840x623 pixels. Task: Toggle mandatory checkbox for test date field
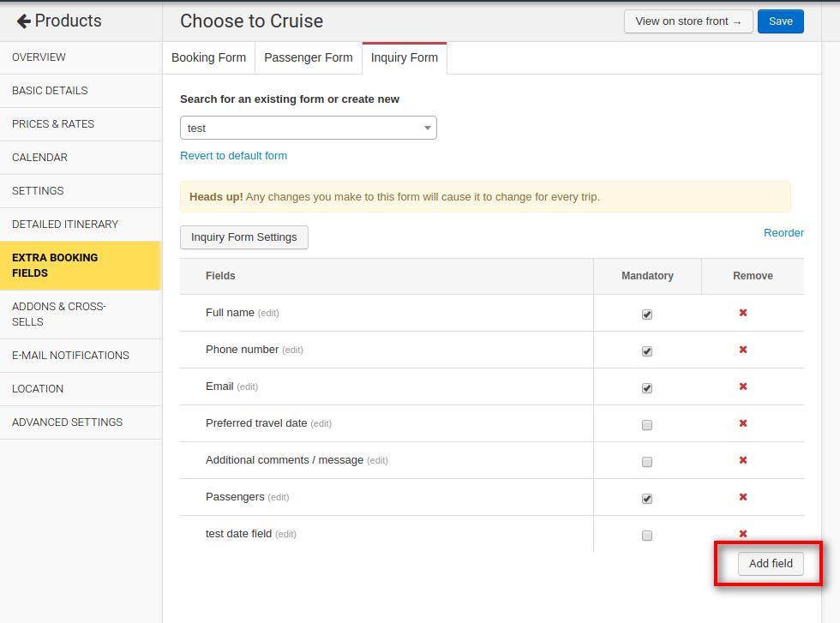(x=647, y=536)
